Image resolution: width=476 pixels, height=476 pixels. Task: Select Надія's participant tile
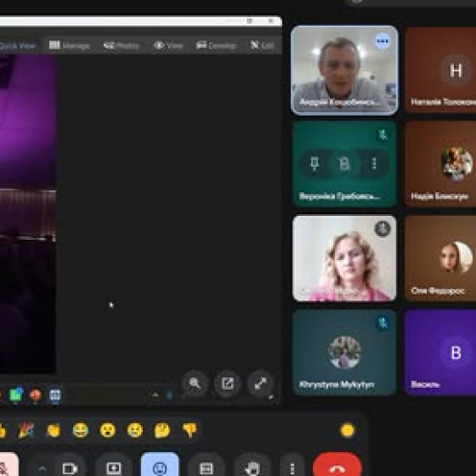441,164
